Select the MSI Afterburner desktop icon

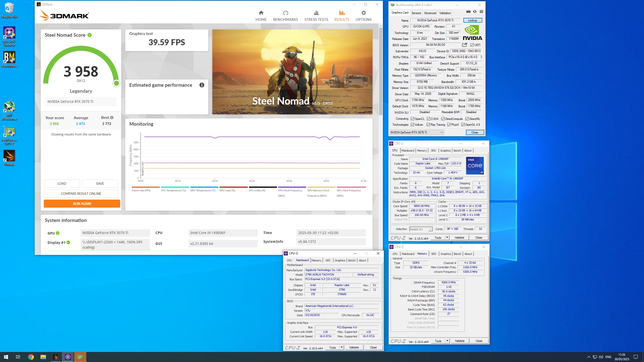coord(9,111)
